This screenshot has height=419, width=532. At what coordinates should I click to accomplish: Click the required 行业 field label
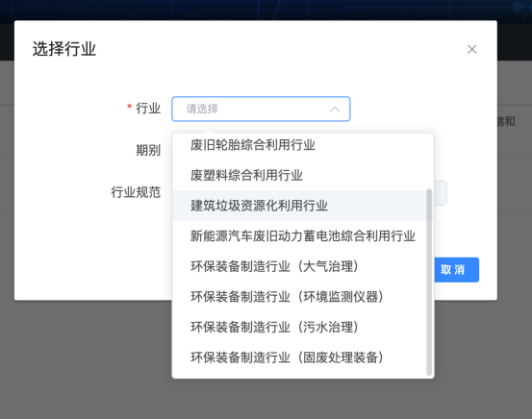[148, 109]
